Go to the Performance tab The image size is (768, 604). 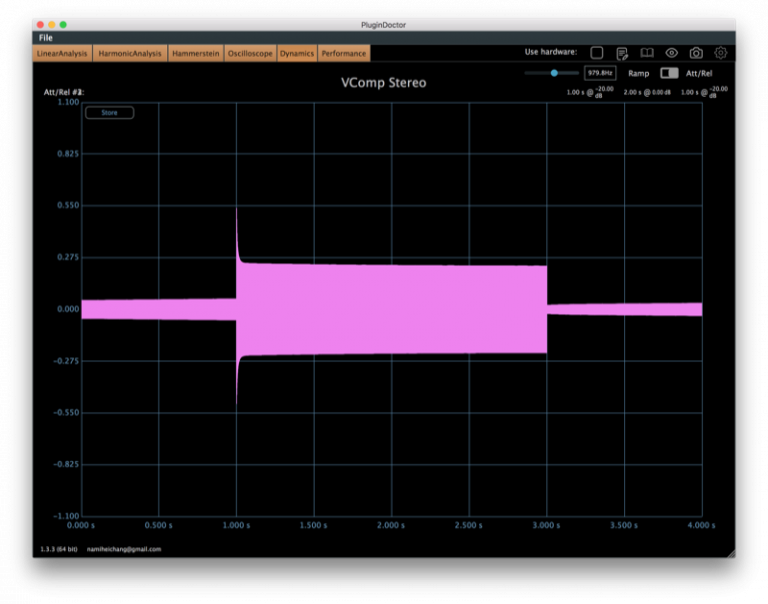pyautogui.click(x=343, y=53)
